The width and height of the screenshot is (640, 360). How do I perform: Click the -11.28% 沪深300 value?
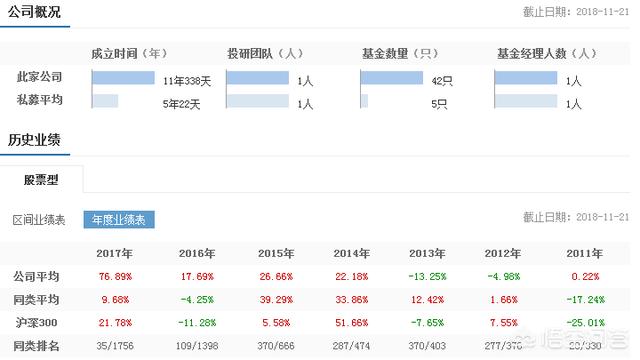coord(197,323)
